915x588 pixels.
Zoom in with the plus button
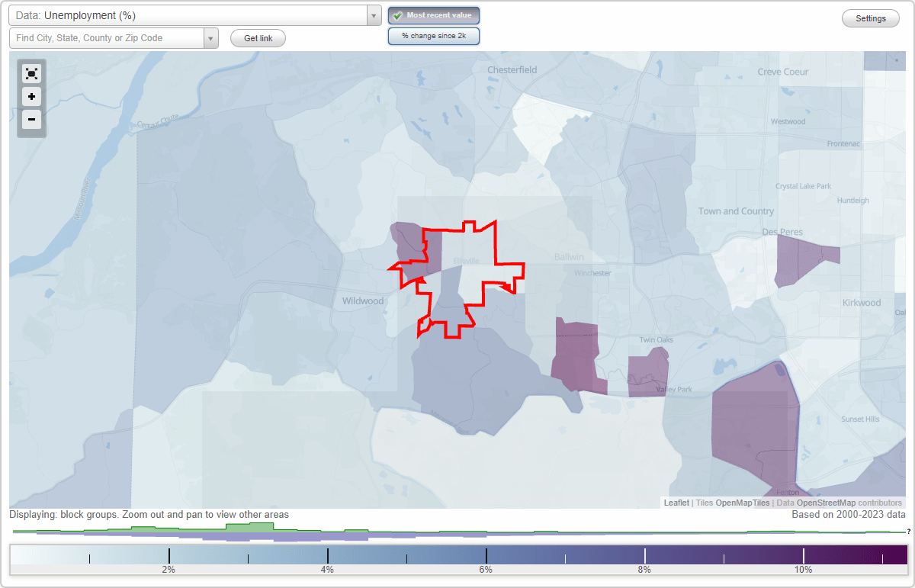(31, 96)
